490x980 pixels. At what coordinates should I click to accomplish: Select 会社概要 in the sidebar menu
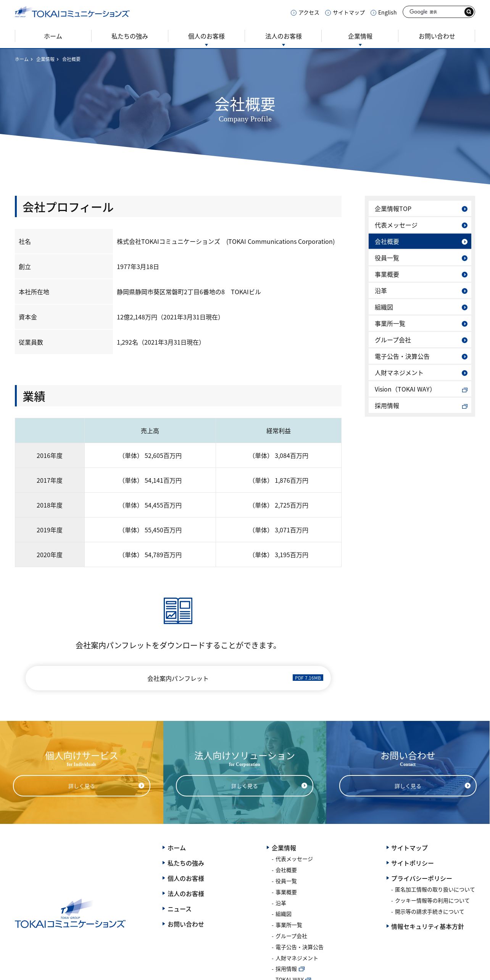coord(420,242)
